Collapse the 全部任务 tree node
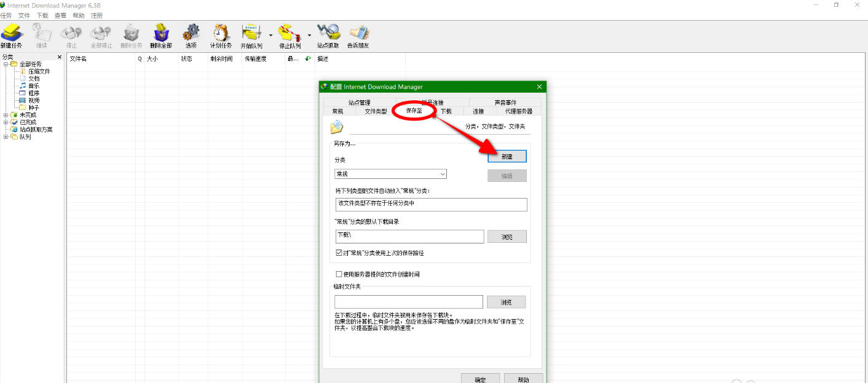 tap(6, 64)
